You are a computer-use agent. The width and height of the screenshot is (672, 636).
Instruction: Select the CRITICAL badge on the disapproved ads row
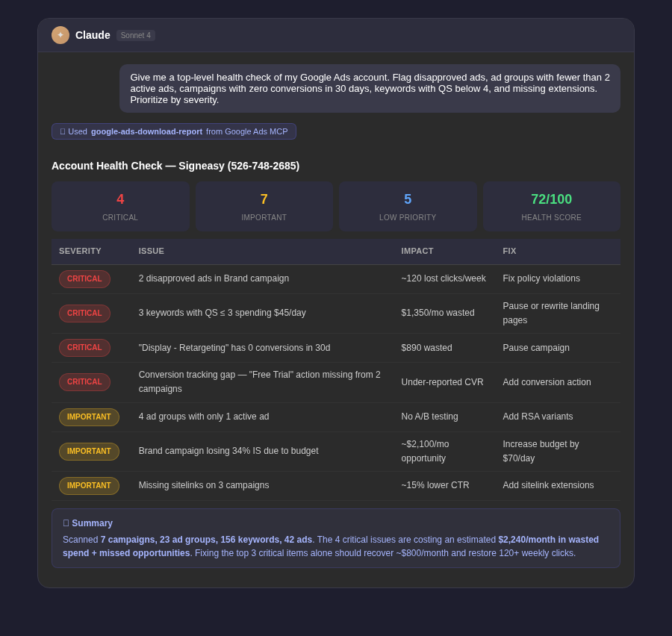click(84, 278)
